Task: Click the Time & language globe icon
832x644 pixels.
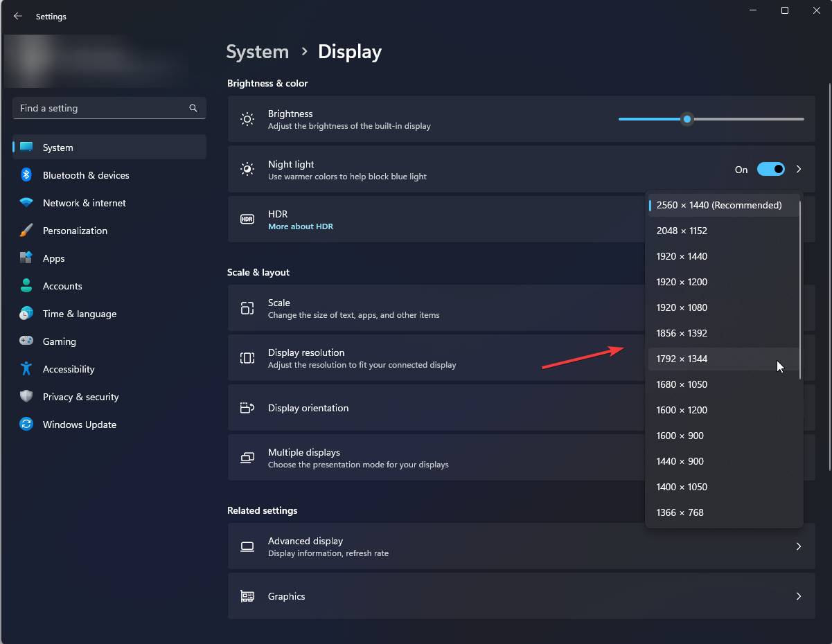Action: (x=26, y=313)
